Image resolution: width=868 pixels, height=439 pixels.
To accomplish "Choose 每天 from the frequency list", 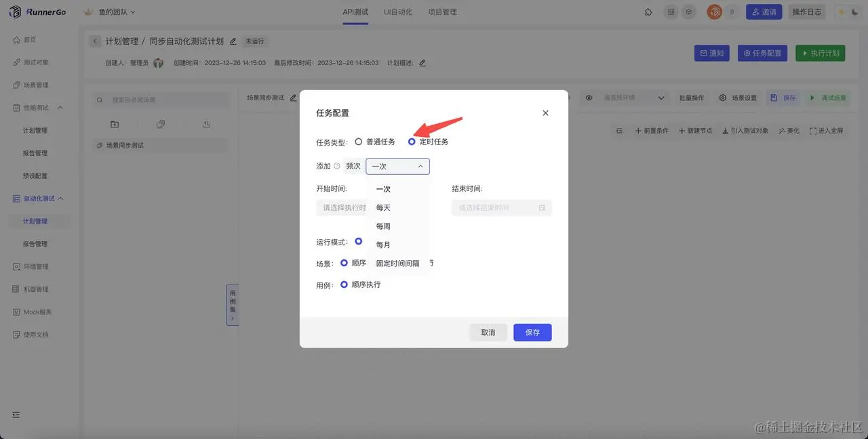I will pyautogui.click(x=398, y=207).
